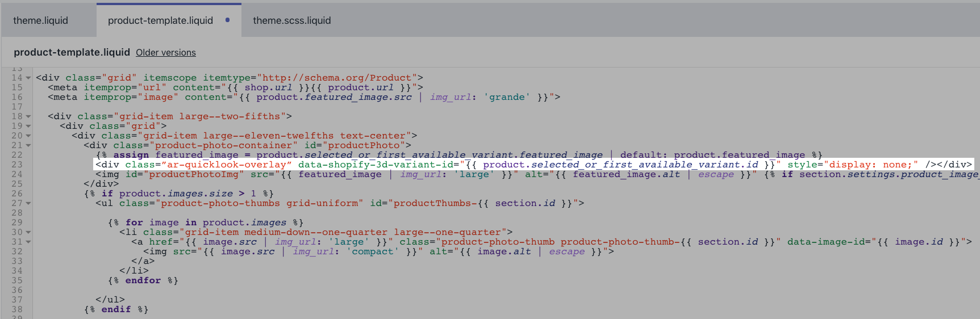This screenshot has width=980, height=319.
Task: Open the theme.scss.liquid tab
Action: [291, 20]
